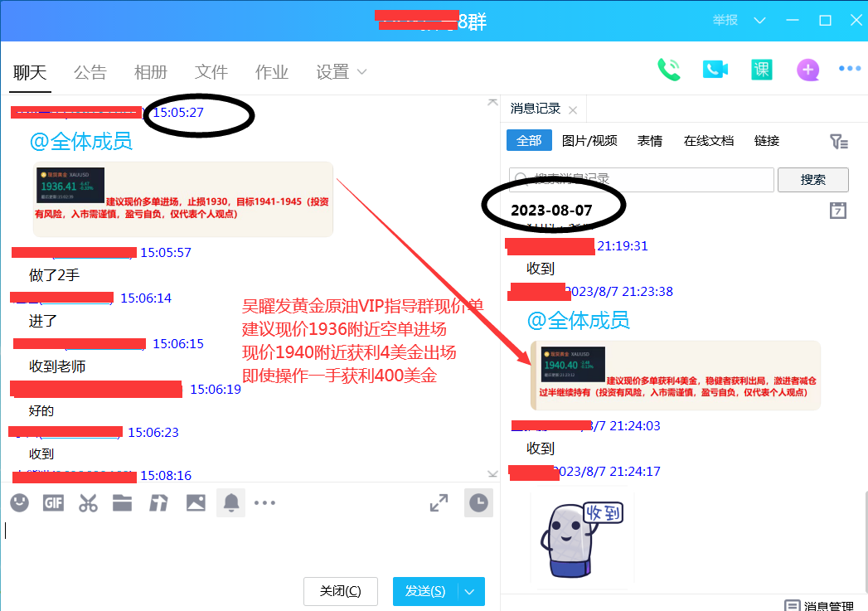
Task: Click the 进了 message
Action: (x=42, y=321)
